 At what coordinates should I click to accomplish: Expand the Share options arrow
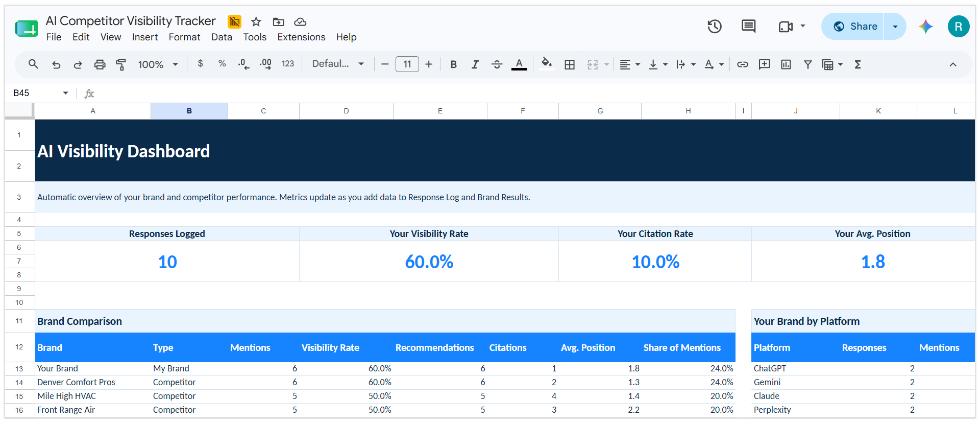[895, 27]
